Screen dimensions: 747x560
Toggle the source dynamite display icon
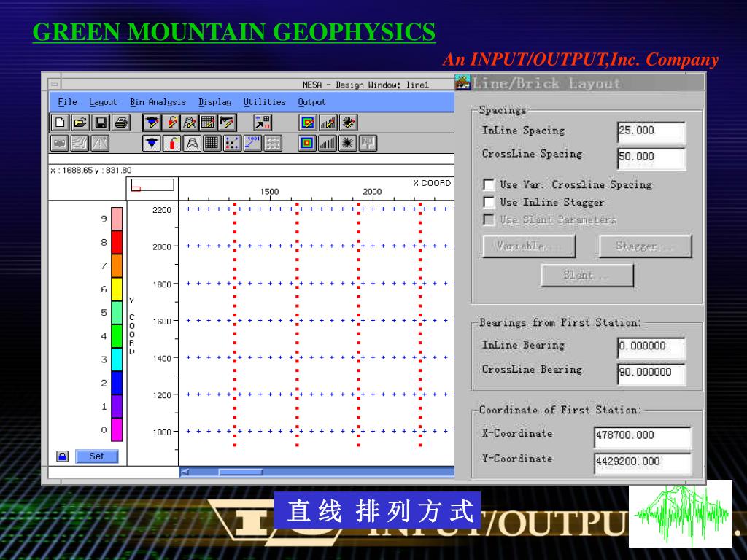coord(171,143)
